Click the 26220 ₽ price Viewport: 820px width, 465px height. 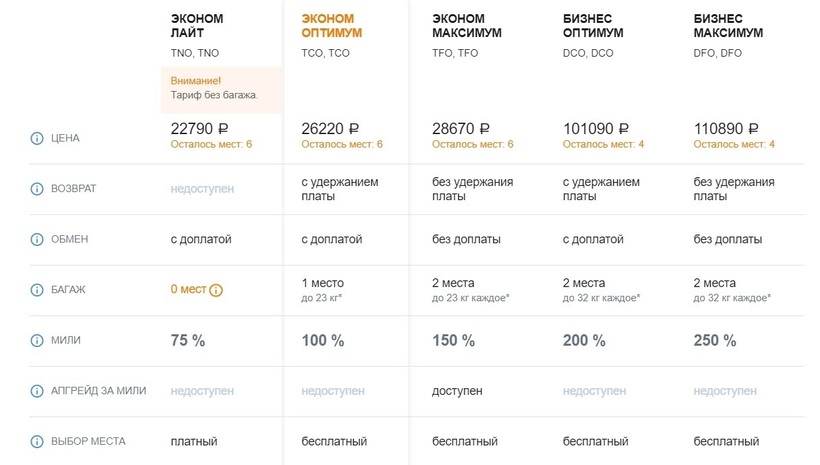click(330, 128)
